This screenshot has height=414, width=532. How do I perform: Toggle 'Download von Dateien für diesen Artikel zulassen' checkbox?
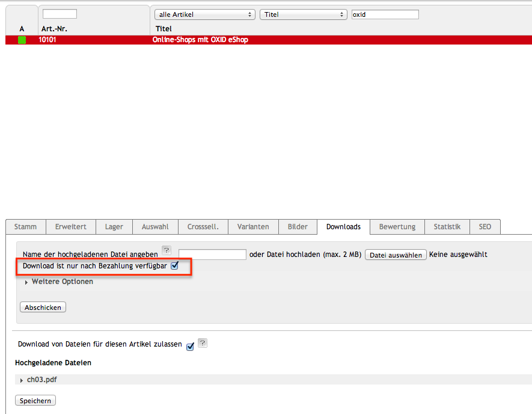(190, 346)
